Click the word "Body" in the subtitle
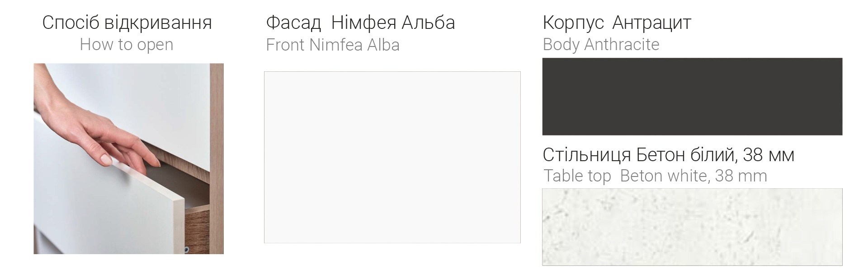 click(561, 45)
